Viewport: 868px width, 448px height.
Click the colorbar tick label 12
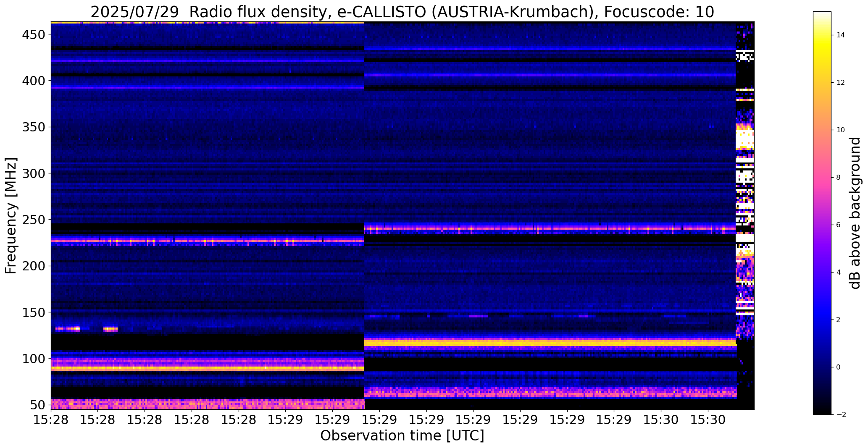click(841, 83)
